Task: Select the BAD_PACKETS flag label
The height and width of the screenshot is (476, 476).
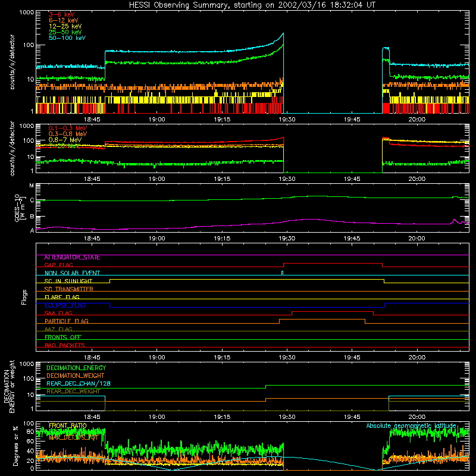Action: (x=65, y=345)
